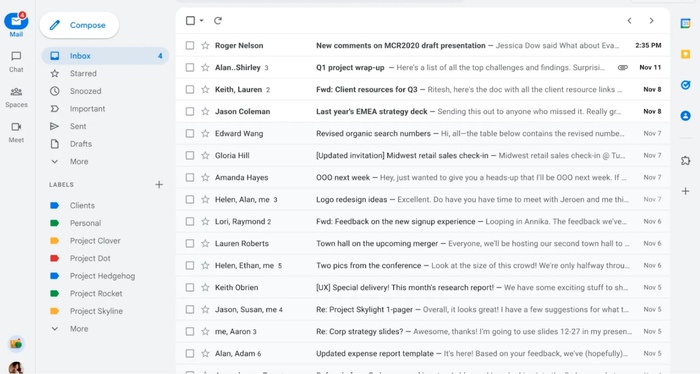Open Spaces from the left rail
The width and height of the screenshot is (700, 374).
16,97
